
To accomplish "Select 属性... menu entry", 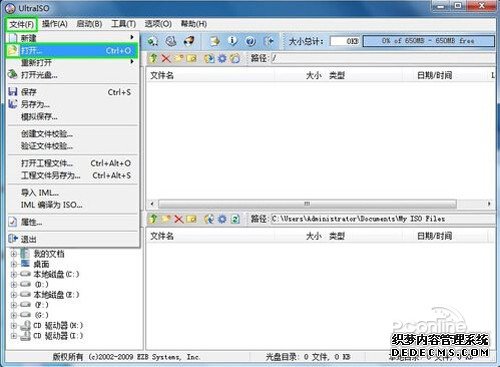I will click(72, 222).
